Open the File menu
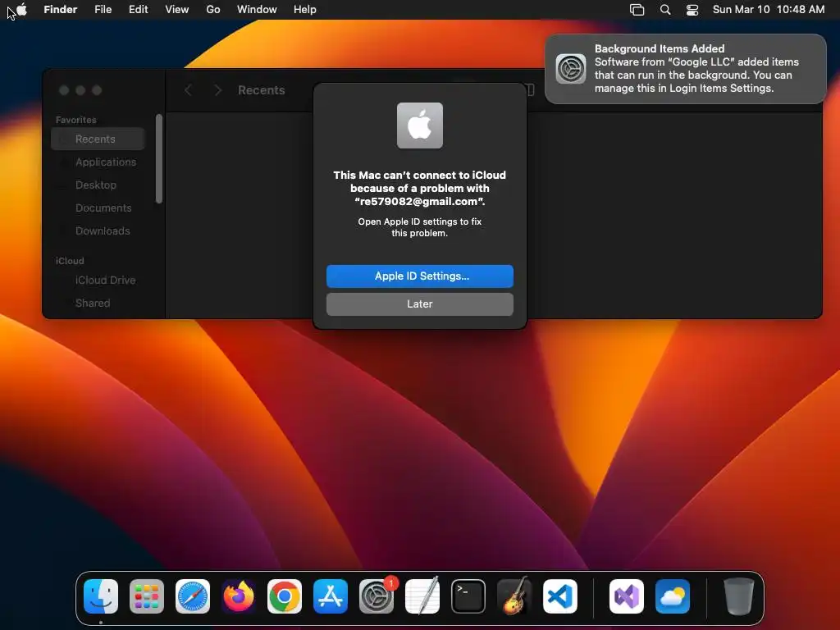The width and height of the screenshot is (840, 630). [103, 10]
